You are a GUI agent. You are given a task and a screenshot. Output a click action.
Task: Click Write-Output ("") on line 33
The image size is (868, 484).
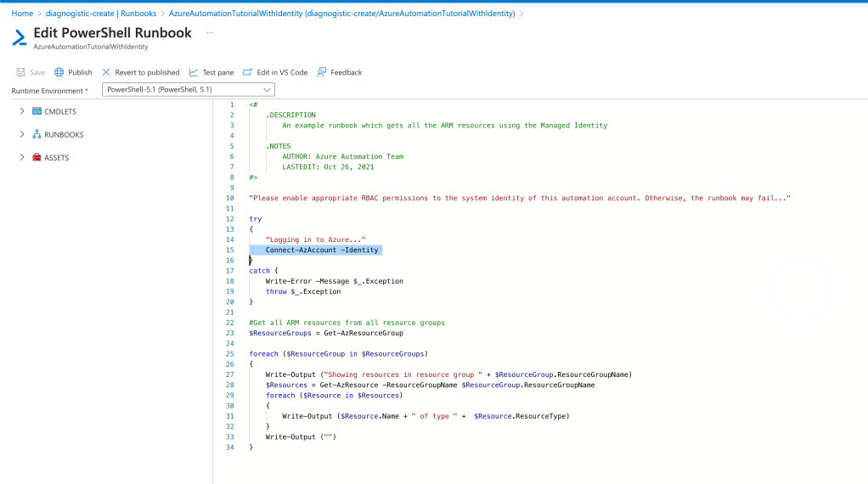(301, 437)
